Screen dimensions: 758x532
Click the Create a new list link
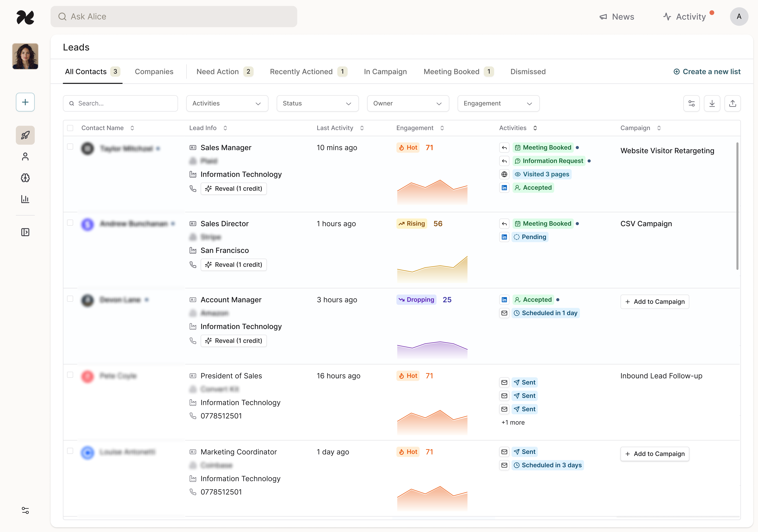click(707, 72)
